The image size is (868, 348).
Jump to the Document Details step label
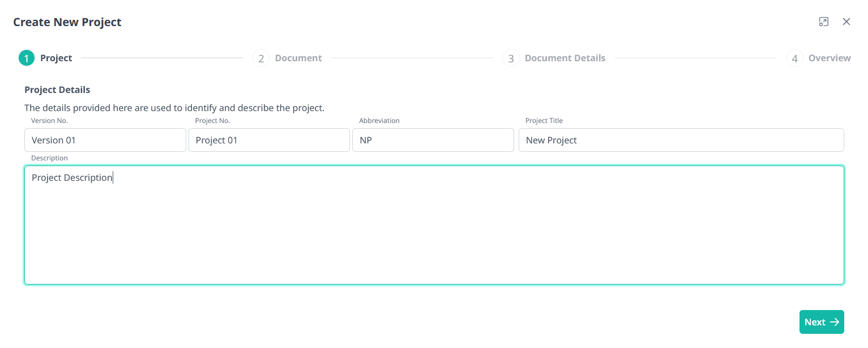pyautogui.click(x=565, y=58)
